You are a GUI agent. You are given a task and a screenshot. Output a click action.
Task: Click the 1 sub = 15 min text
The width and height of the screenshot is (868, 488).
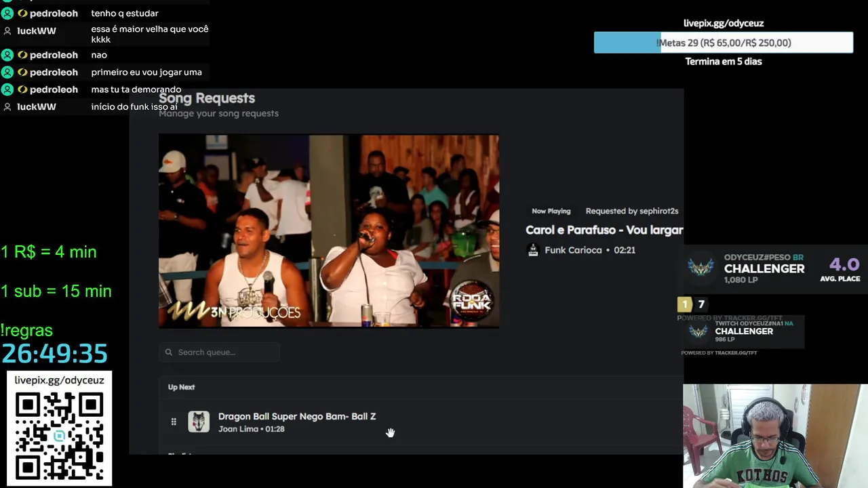point(56,291)
